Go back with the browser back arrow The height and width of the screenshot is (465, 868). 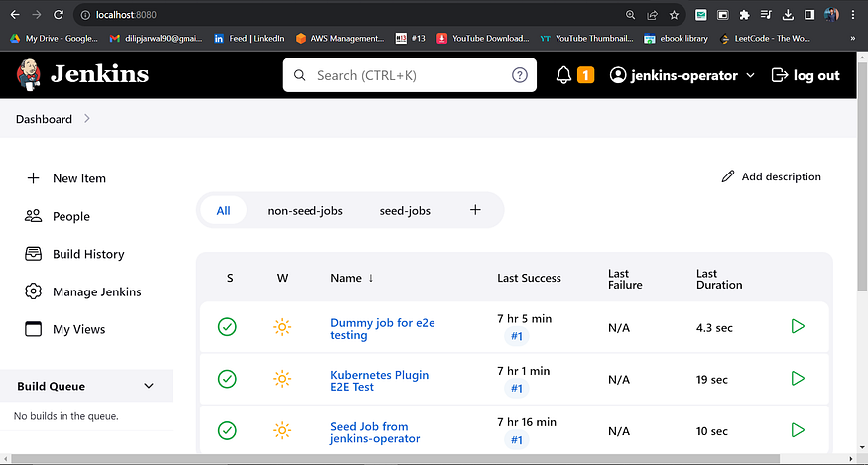click(x=15, y=15)
